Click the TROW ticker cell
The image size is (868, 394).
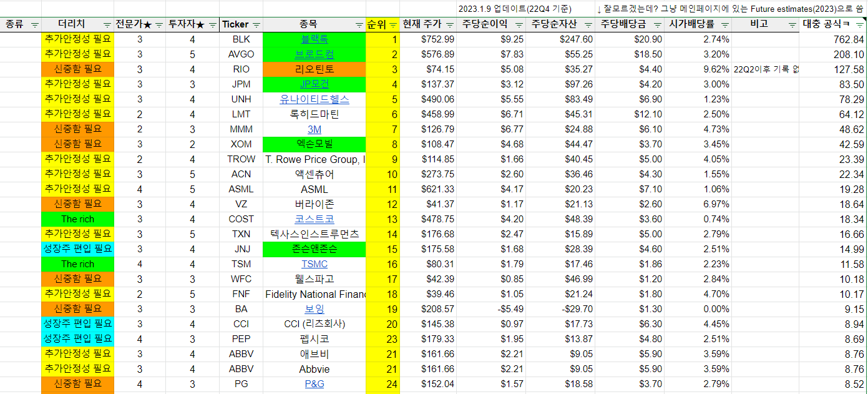point(241,159)
